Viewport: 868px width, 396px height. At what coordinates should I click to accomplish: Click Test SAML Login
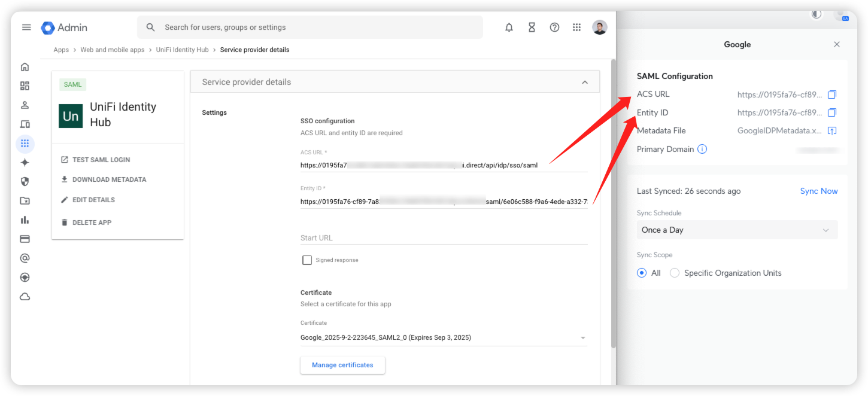pyautogui.click(x=101, y=160)
